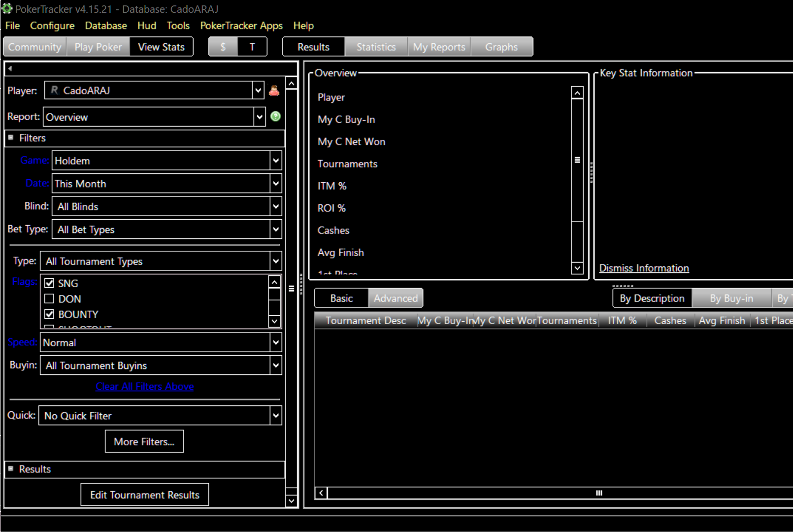The height and width of the screenshot is (532, 793).
Task: Open the Tools menu
Action: (x=178, y=26)
